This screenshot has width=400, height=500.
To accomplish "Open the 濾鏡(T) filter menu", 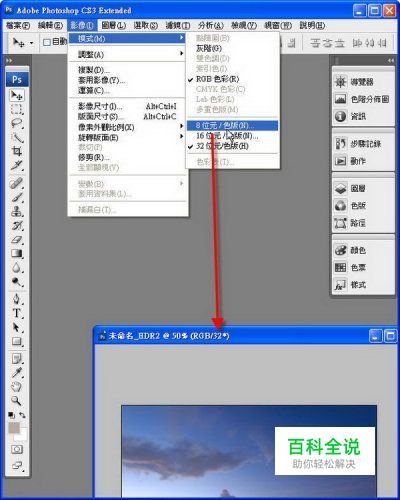I will click(178, 25).
